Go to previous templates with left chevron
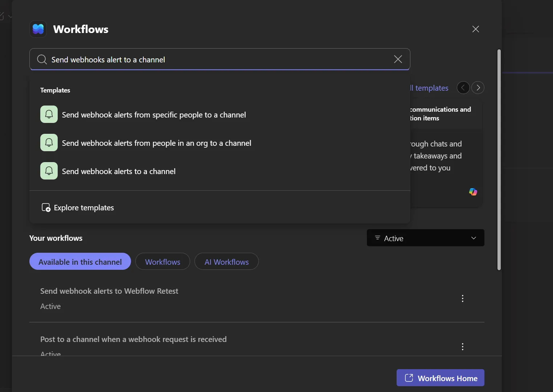Viewport: 553px width, 392px height. [463, 88]
